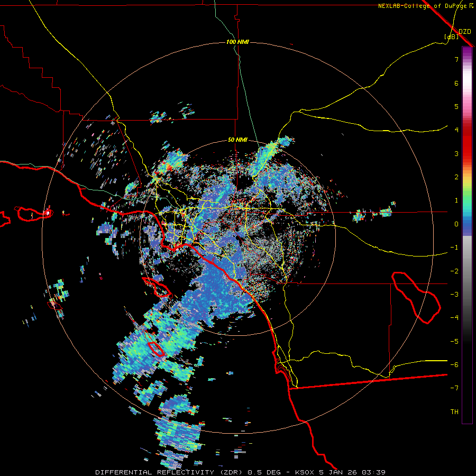
Task: Click the scale value -6
Action: (454, 365)
